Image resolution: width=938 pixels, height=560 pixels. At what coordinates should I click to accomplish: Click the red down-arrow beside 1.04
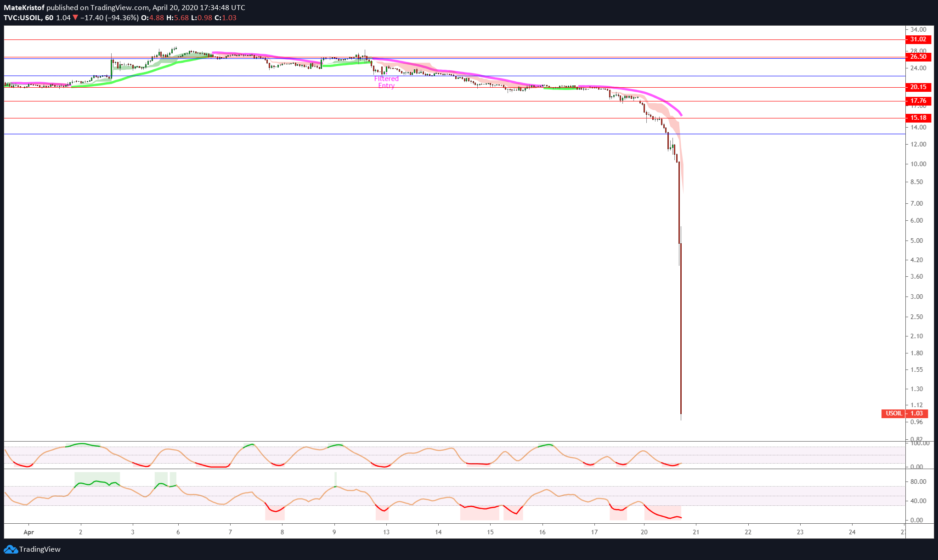click(x=75, y=18)
